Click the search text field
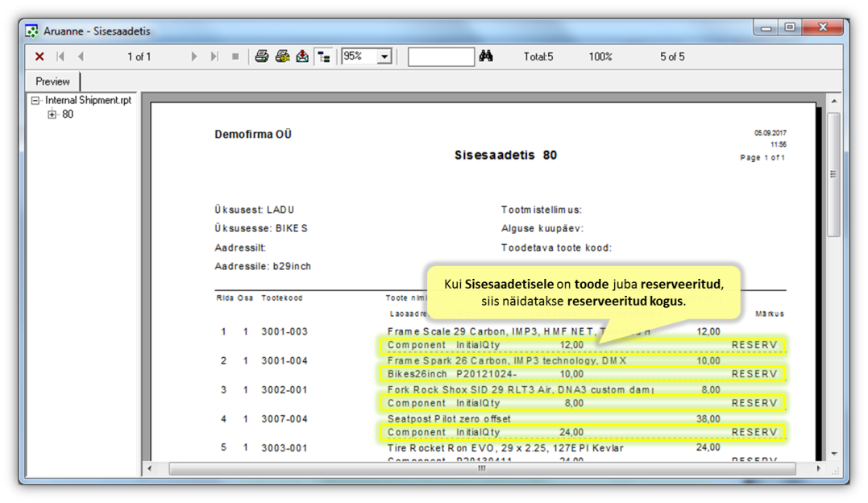The image size is (868, 503). 441,56
